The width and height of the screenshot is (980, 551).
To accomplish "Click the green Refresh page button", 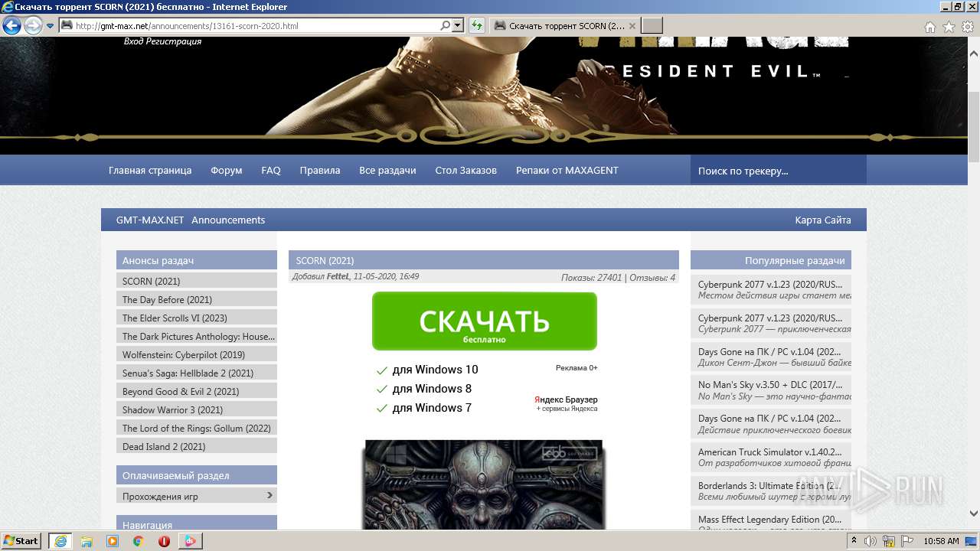I will (477, 25).
